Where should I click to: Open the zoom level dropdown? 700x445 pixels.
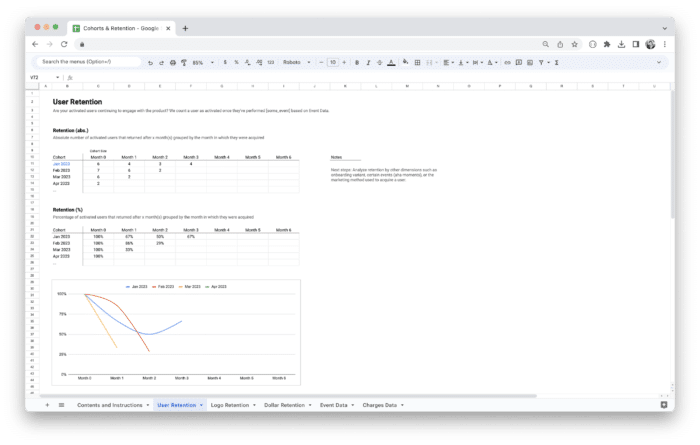(203, 62)
